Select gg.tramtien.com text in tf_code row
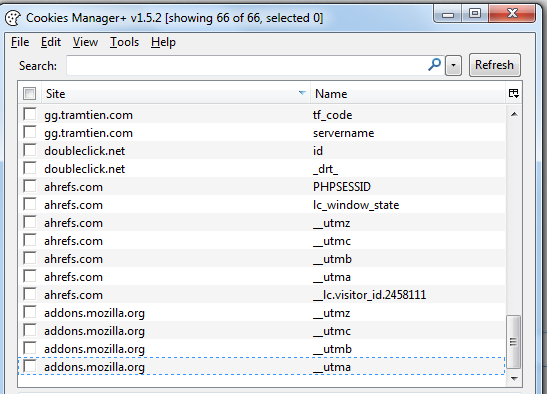The image size is (547, 394). [89, 116]
